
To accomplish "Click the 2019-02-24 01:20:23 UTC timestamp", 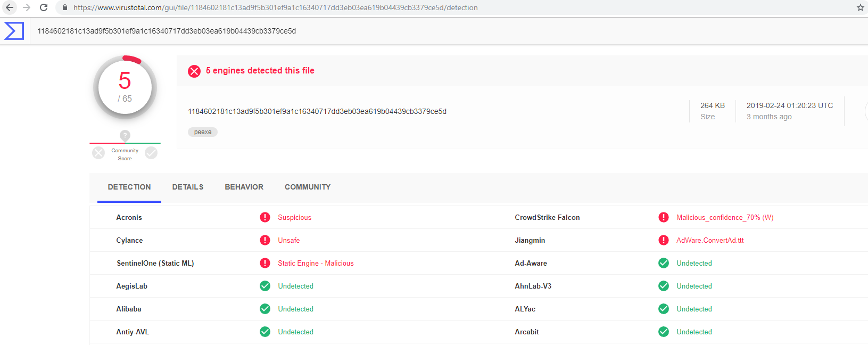I will tap(790, 105).
